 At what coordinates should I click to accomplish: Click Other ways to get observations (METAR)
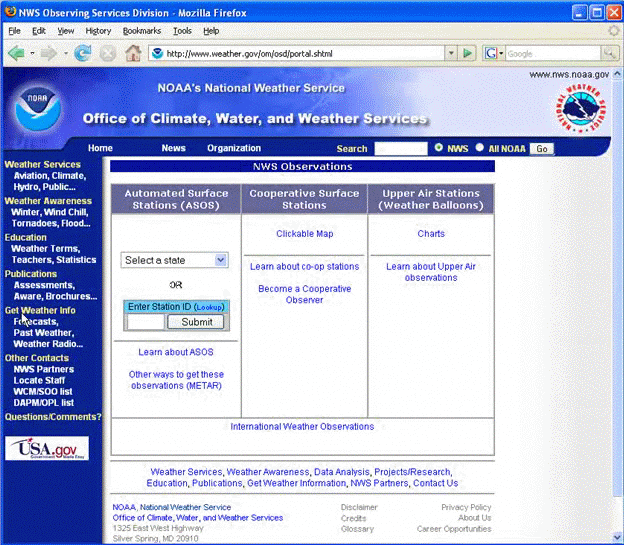point(176,380)
